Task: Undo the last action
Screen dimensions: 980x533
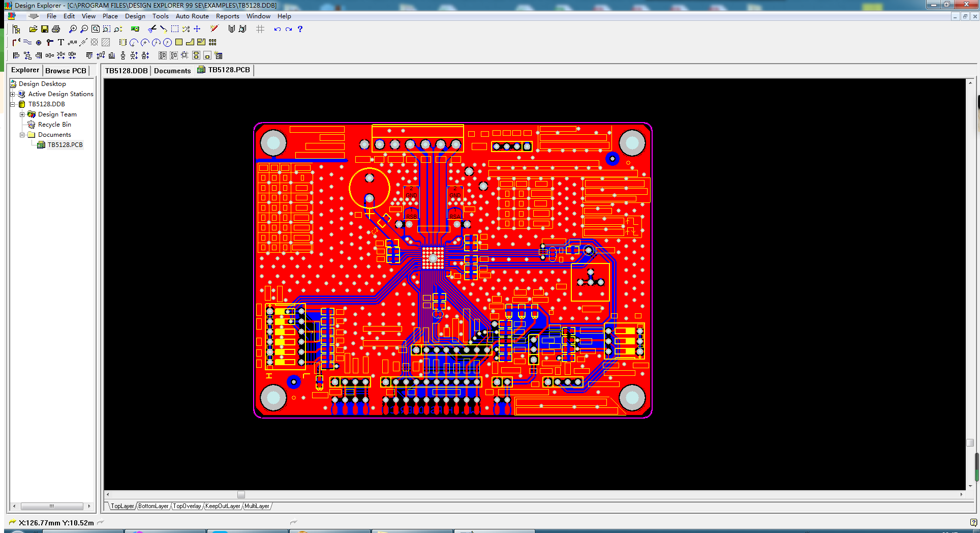Action: tap(277, 29)
